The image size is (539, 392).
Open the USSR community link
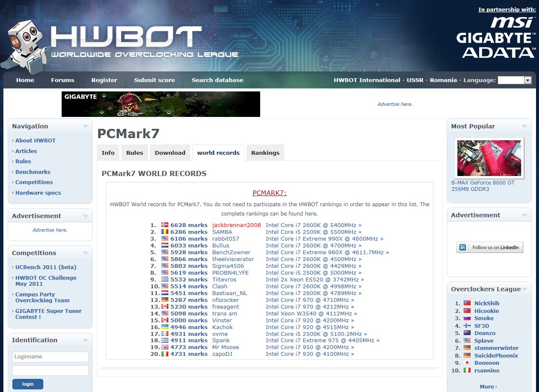point(415,80)
